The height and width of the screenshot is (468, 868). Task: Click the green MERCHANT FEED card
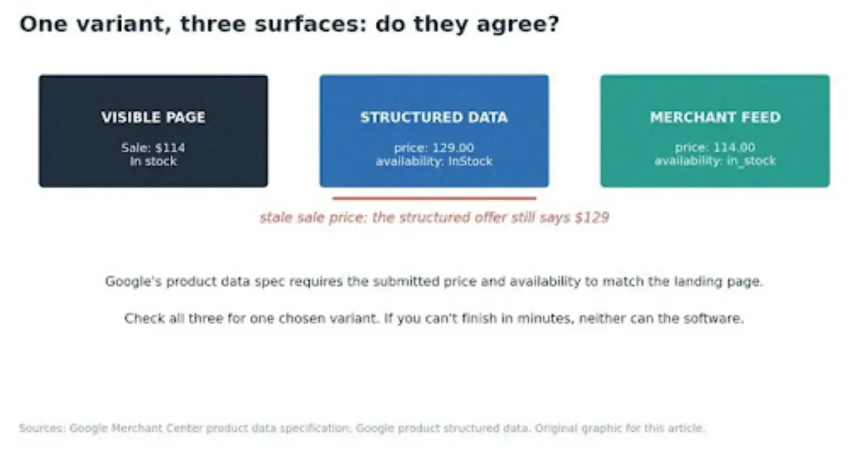click(715, 131)
